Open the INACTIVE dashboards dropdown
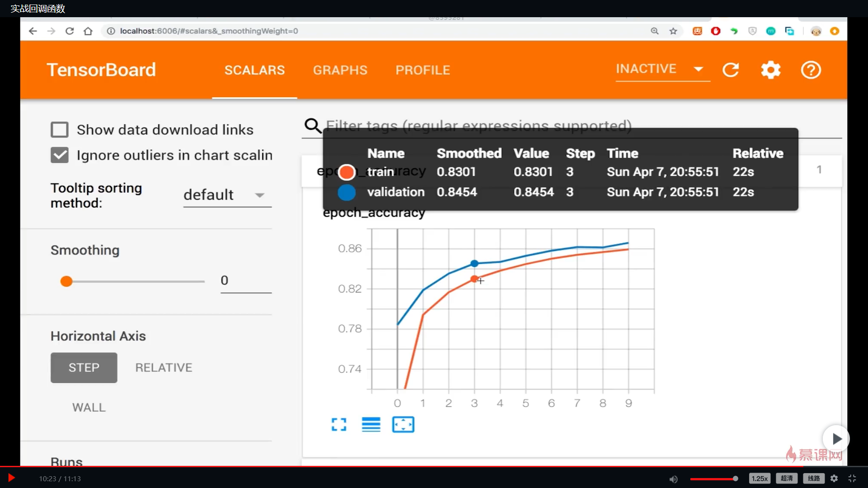This screenshot has height=488, width=868. pos(663,69)
